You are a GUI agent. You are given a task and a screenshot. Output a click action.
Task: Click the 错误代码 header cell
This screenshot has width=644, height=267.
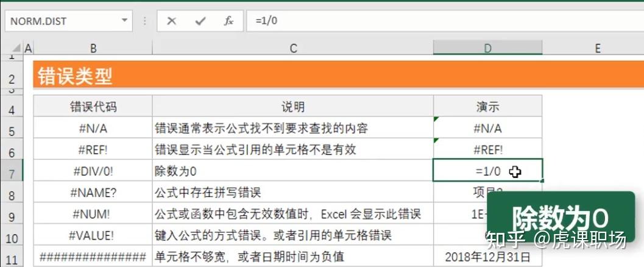pos(93,106)
